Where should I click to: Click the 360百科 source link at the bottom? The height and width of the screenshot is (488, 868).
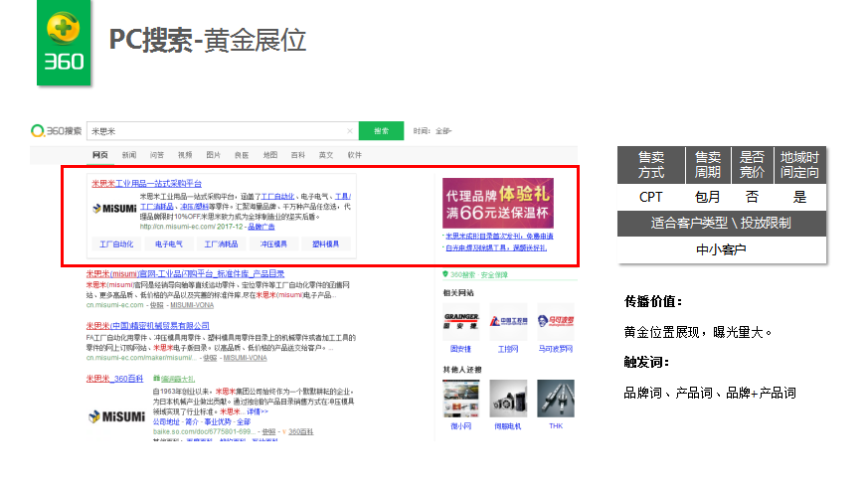[x=300, y=431]
